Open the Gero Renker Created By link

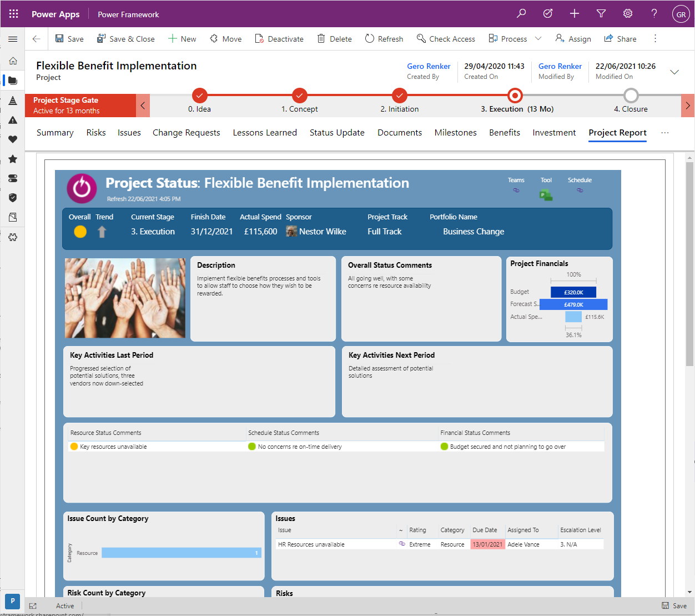[429, 66]
